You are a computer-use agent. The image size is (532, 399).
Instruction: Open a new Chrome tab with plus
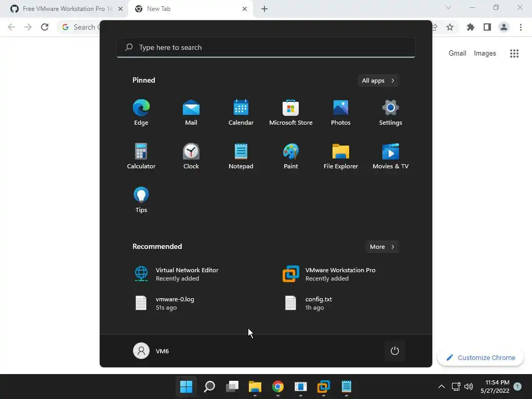[264, 9]
